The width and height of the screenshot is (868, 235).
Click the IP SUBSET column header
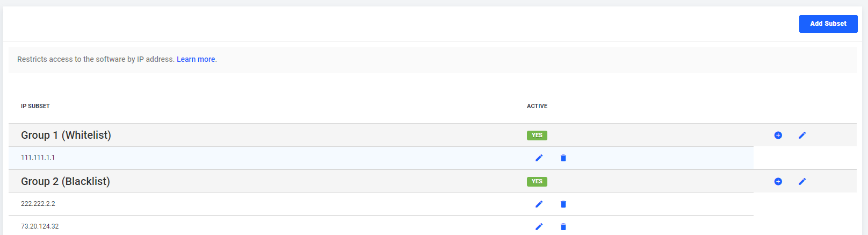[35, 106]
